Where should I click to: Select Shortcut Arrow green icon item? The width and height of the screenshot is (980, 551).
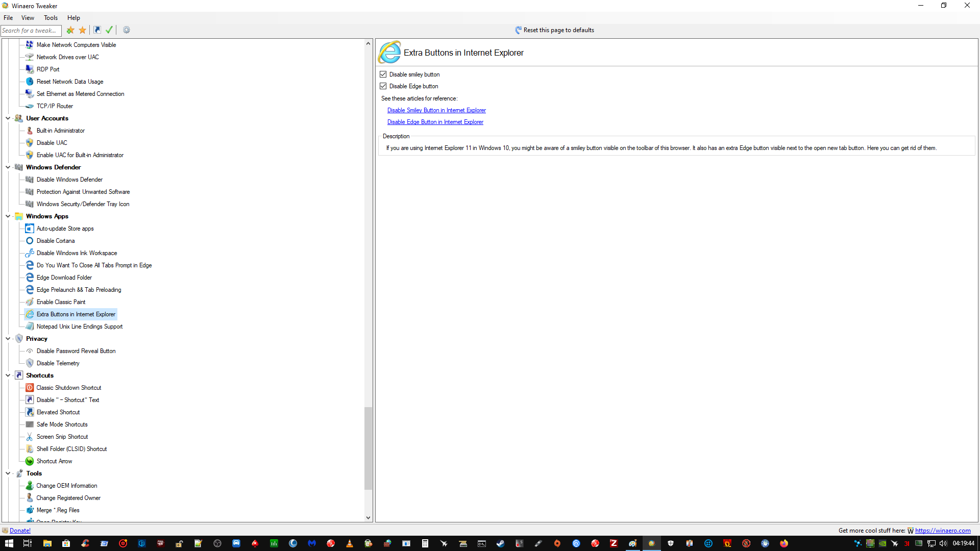point(30,461)
